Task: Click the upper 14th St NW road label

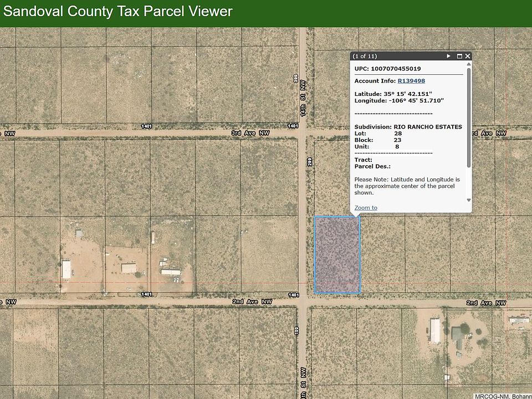Action: coord(303,98)
